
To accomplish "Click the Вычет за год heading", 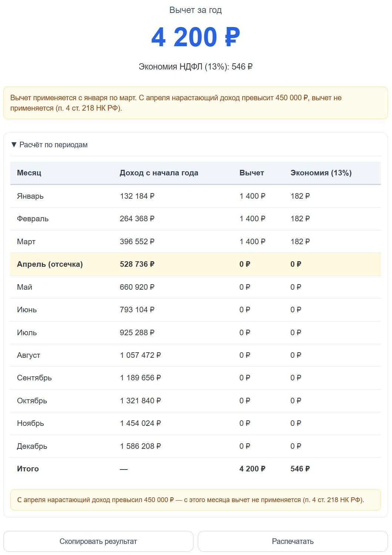I will (196, 10).
